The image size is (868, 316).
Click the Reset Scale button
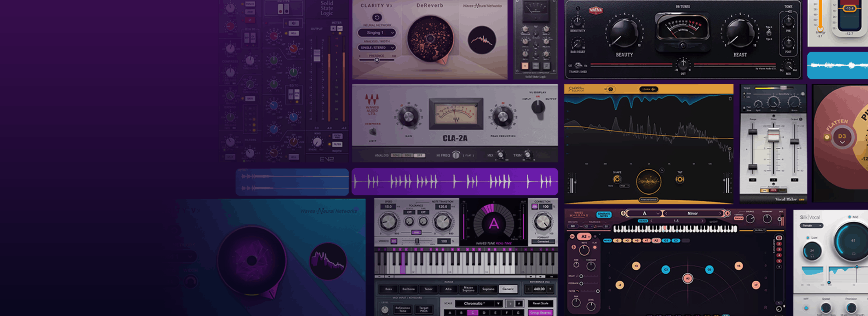pyautogui.click(x=540, y=304)
